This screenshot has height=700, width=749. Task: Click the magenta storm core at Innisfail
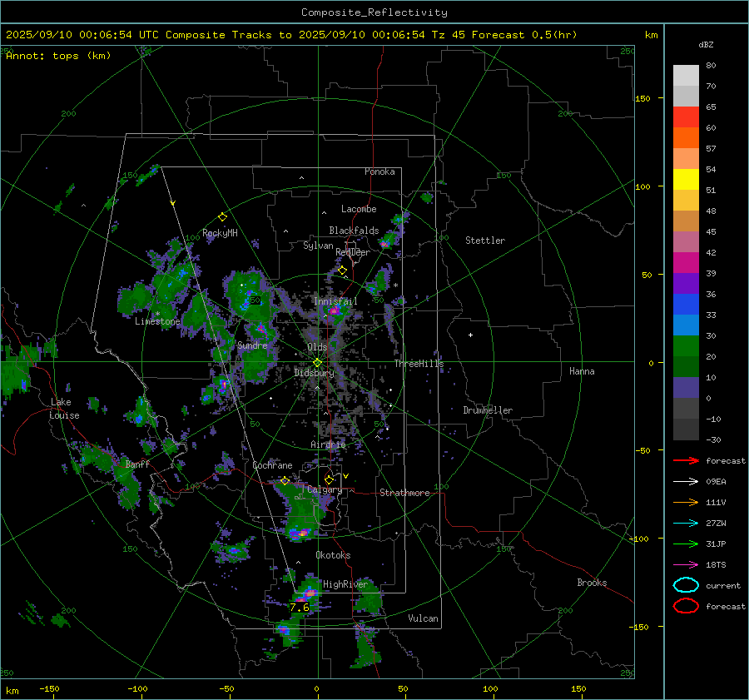[x=334, y=310]
